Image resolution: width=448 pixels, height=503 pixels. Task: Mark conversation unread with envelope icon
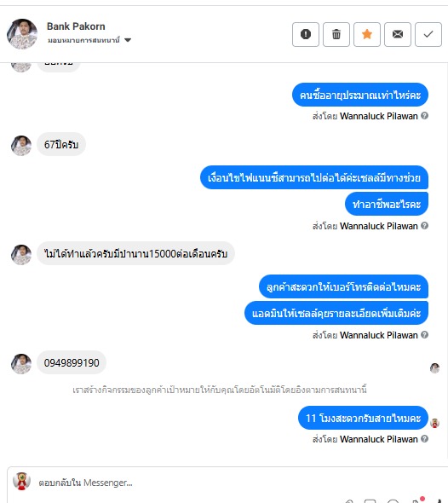[398, 34]
